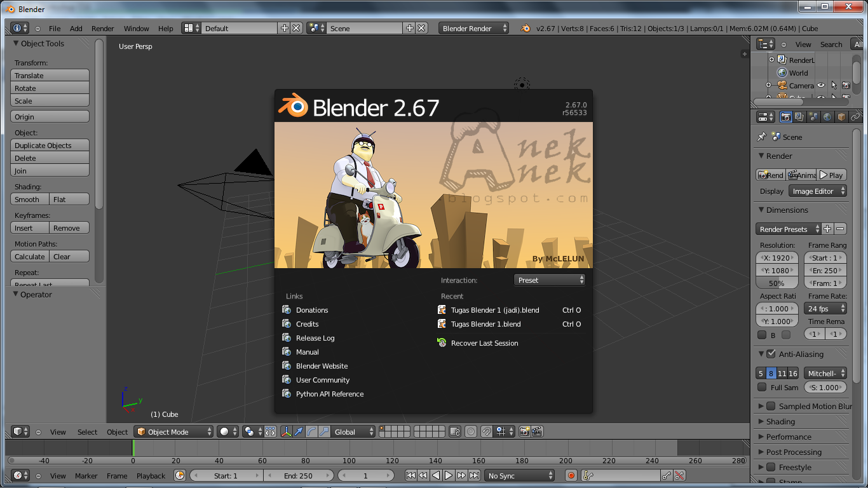Open the Help menu
Screen dimensions: 868x488
point(165,28)
